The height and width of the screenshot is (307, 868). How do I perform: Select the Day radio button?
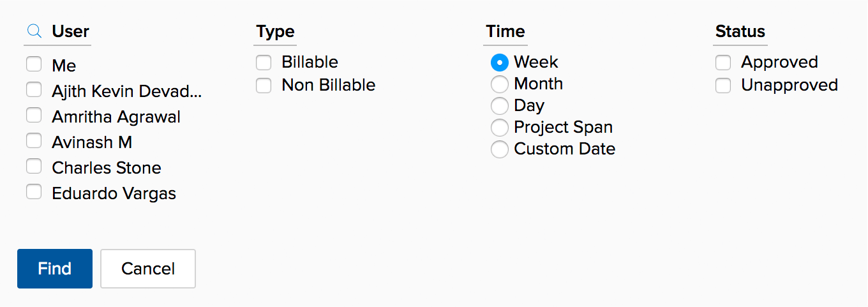click(x=500, y=106)
